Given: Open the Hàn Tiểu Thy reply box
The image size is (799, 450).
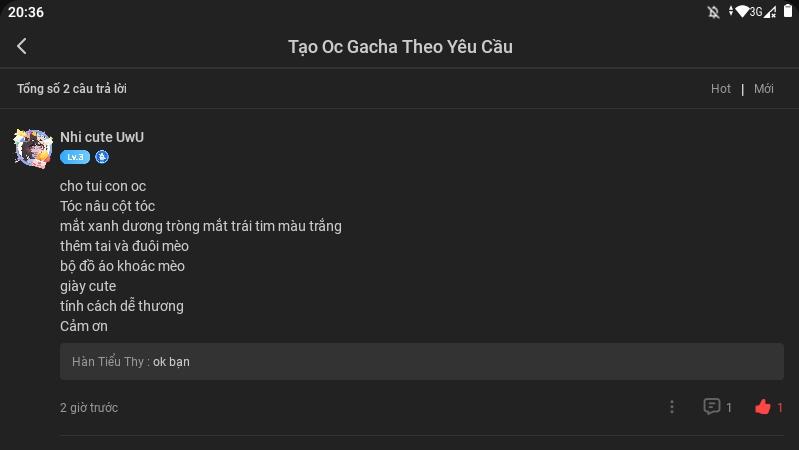Looking at the screenshot, I should click(x=421, y=362).
